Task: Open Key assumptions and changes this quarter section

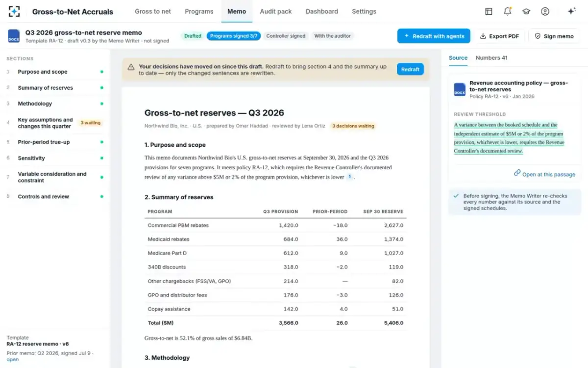Action: 55,123
